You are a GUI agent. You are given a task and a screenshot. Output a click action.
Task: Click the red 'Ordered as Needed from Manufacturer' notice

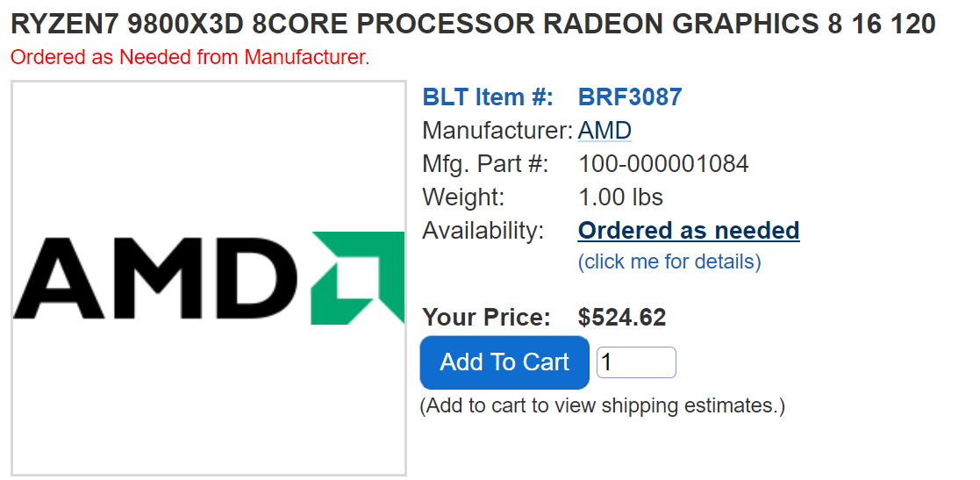[190, 58]
